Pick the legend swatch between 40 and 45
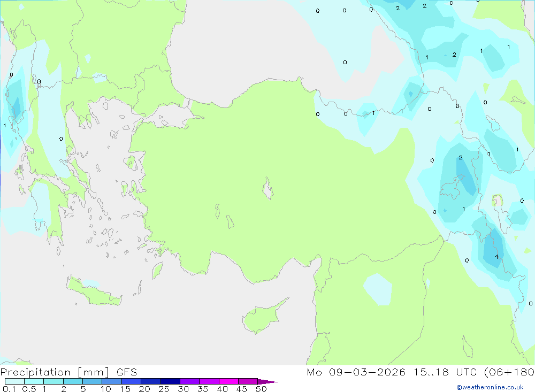 [228, 381]
